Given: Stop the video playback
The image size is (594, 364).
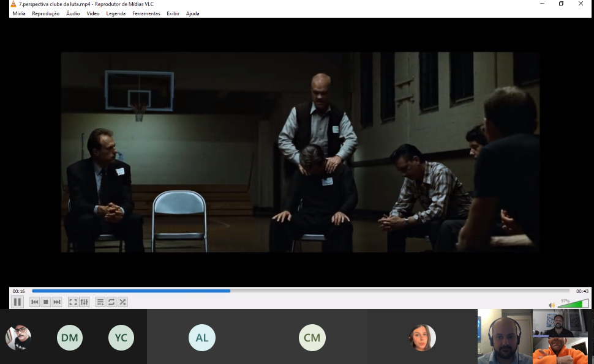Looking at the screenshot, I should pyautogui.click(x=46, y=302).
